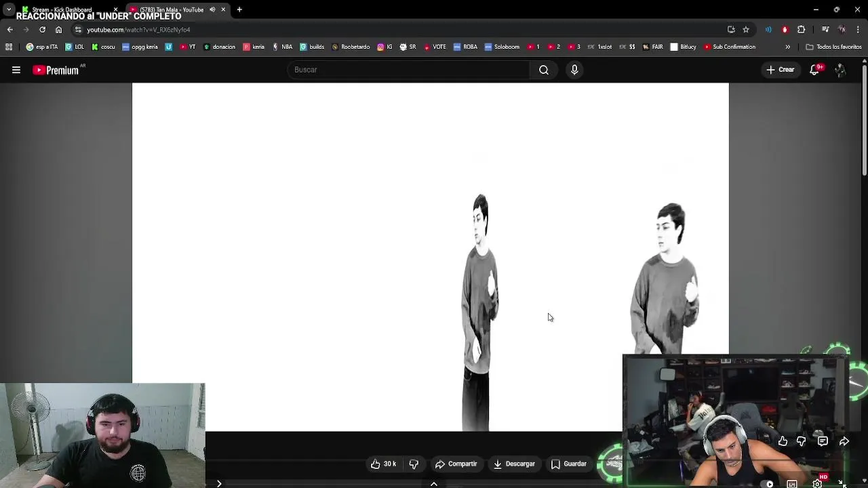Open the Soloboom bookmark

pyautogui.click(x=502, y=47)
